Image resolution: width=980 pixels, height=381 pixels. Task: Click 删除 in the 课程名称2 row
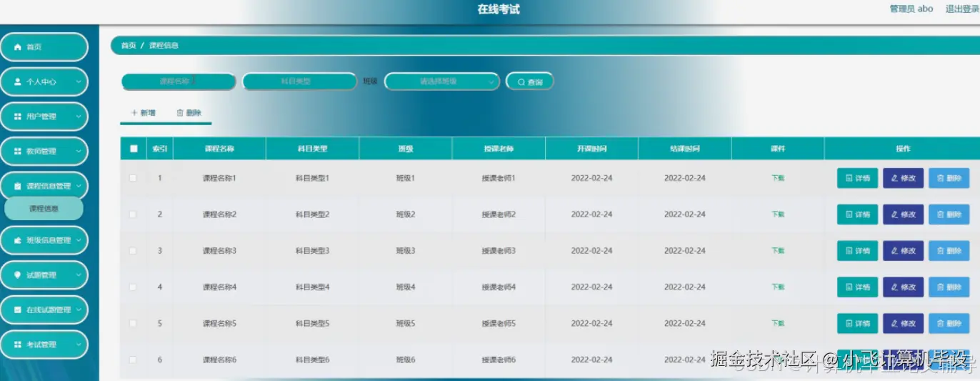coord(949,214)
